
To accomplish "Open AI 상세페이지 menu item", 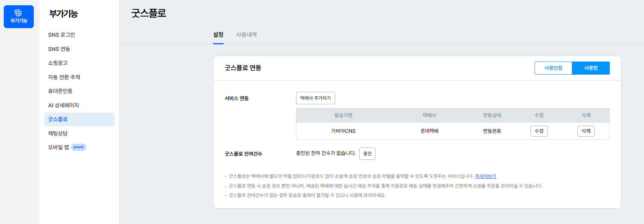I will click(x=63, y=105).
